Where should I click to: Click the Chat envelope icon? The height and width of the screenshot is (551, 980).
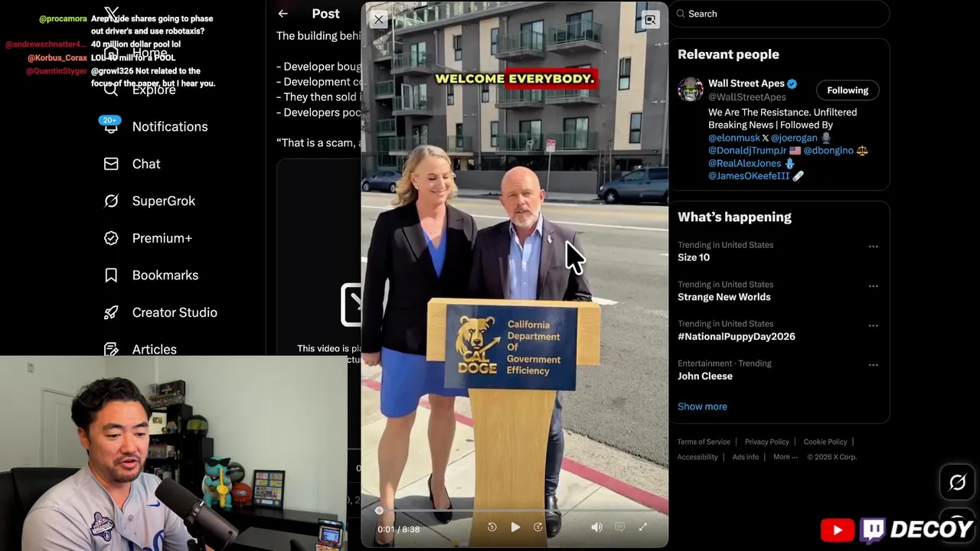[111, 164]
